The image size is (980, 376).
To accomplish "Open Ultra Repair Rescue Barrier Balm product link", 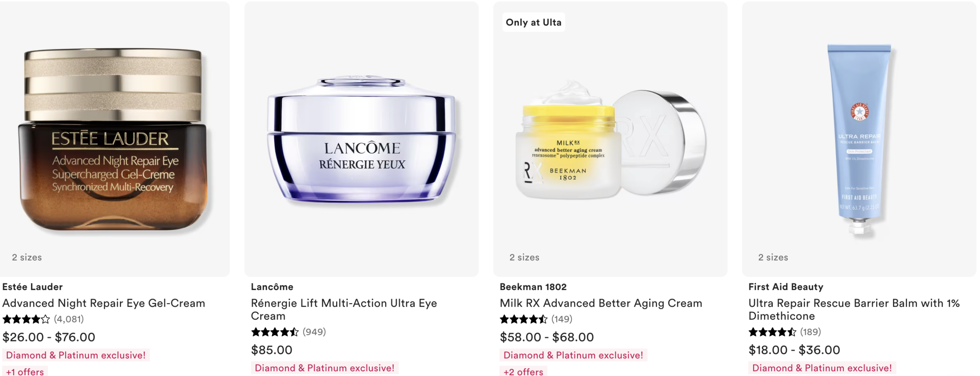I will [x=854, y=309].
